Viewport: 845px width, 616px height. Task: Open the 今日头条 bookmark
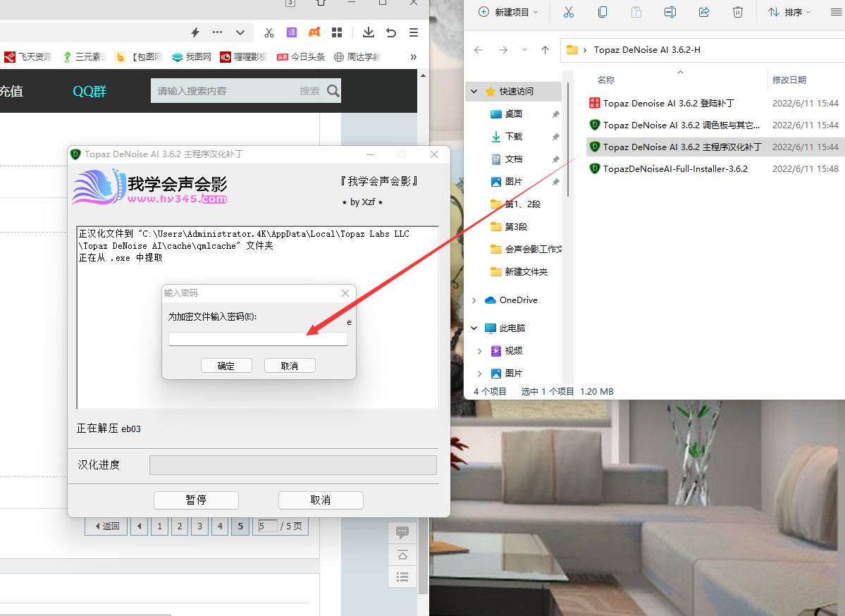coord(301,57)
